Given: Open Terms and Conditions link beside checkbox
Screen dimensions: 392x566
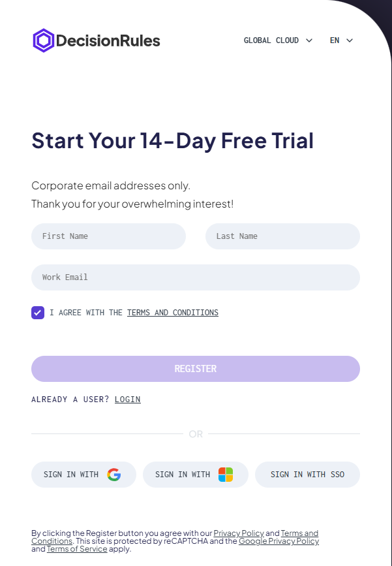Looking at the screenshot, I should (x=173, y=313).
